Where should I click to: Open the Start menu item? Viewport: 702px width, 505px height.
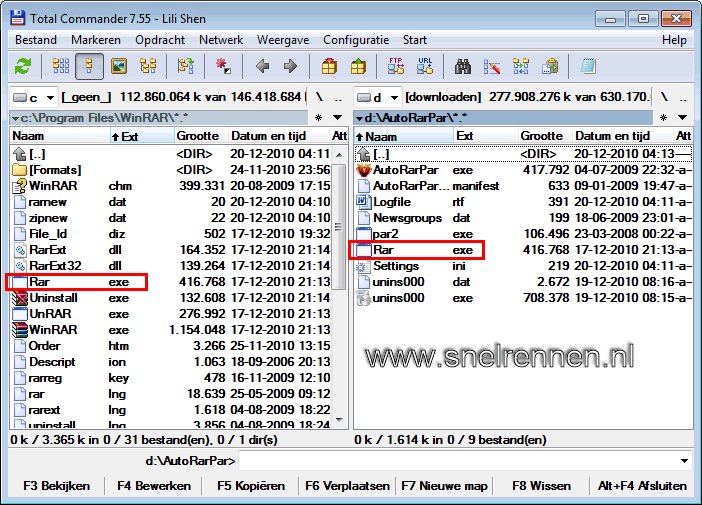415,40
